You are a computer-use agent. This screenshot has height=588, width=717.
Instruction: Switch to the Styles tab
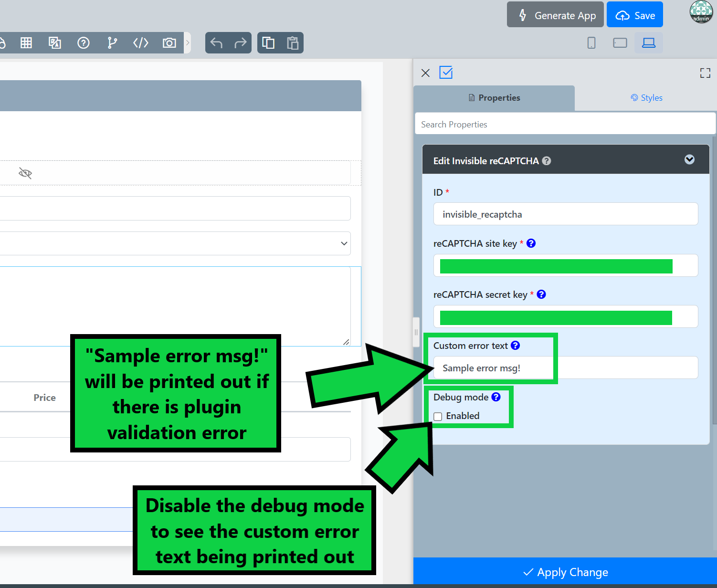pos(646,98)
